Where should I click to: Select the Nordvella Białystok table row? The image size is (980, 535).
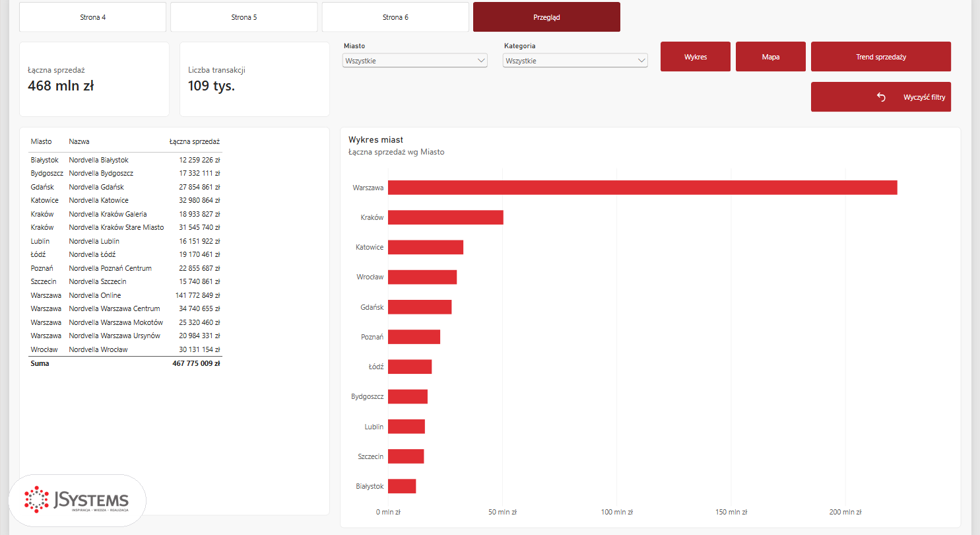tap(125, 160)
